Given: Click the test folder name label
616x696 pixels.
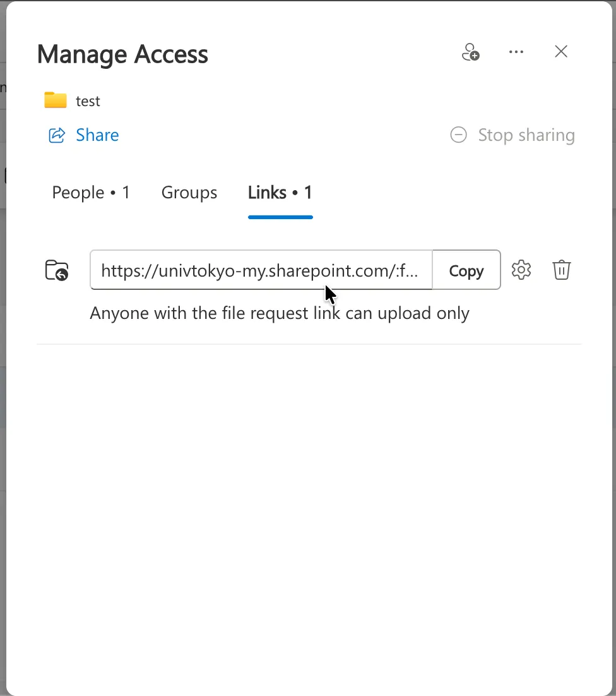Looking at the screenshot, I should [x=88, y=101].
